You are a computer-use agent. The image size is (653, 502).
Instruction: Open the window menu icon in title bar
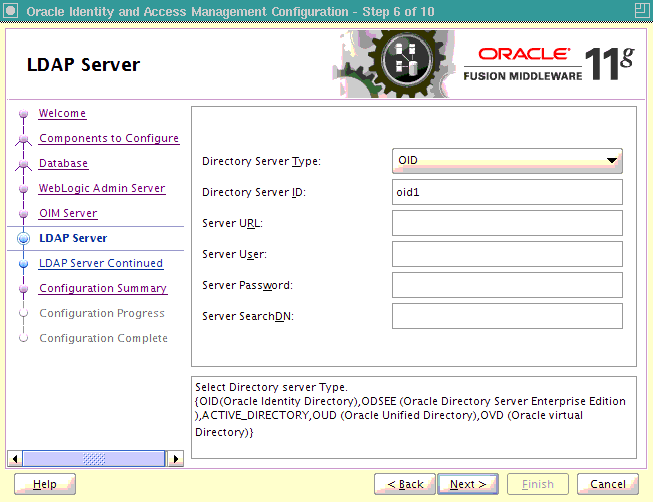tap(10, 11)
